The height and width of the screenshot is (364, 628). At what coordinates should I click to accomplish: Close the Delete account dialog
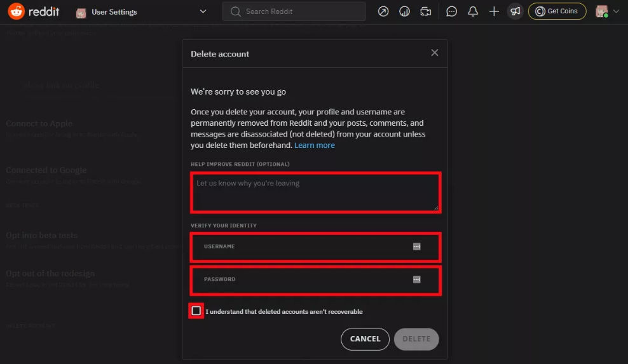click(x=435, y=53)
